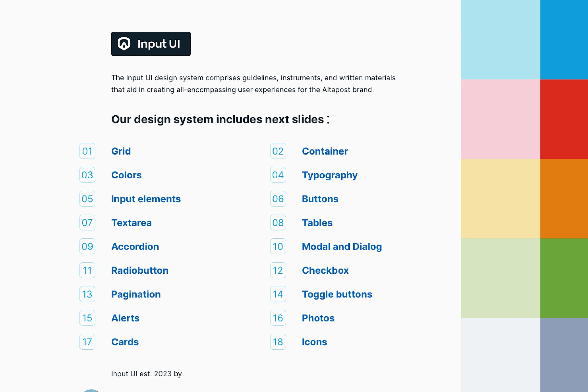The image size is (588, 392).
Task: Open the Pagination entry
Action: click(x=136, y=294)
